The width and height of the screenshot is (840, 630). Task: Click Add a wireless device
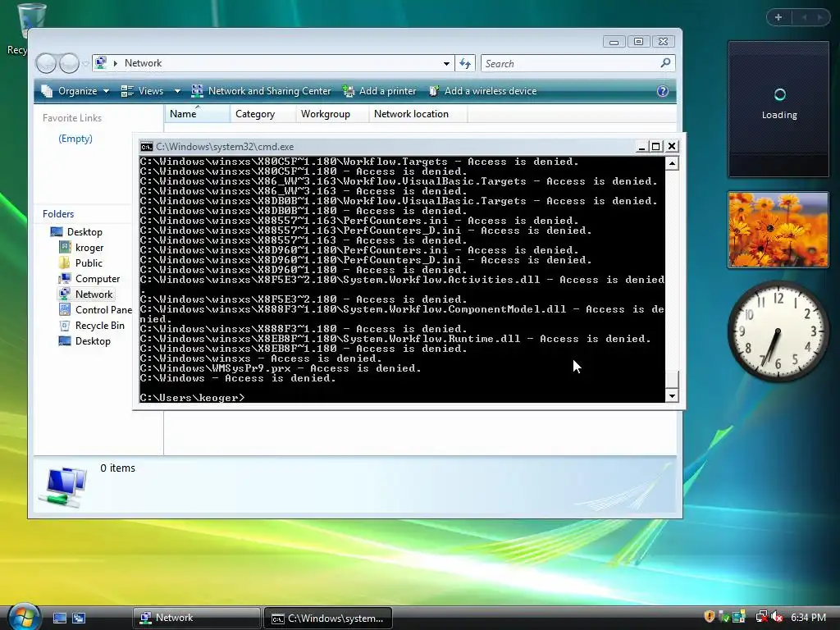coord(482,91)
